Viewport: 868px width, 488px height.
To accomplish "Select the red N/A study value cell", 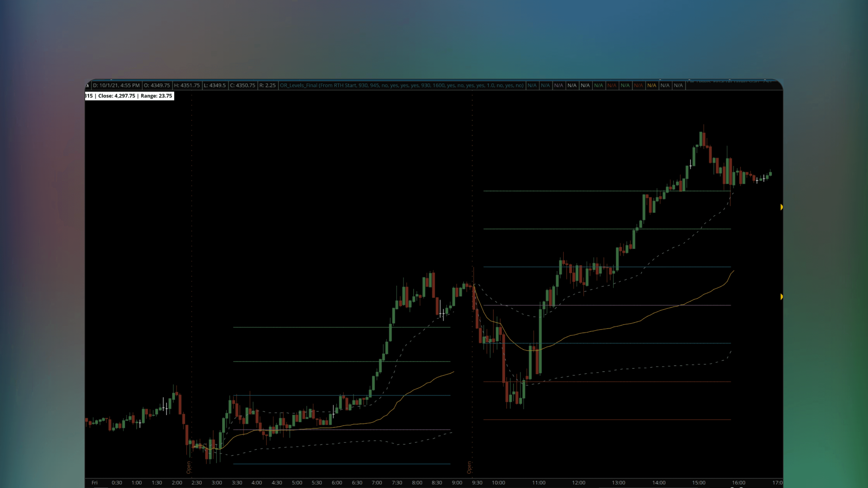I will pyautogui.click(x=612, y=85).
